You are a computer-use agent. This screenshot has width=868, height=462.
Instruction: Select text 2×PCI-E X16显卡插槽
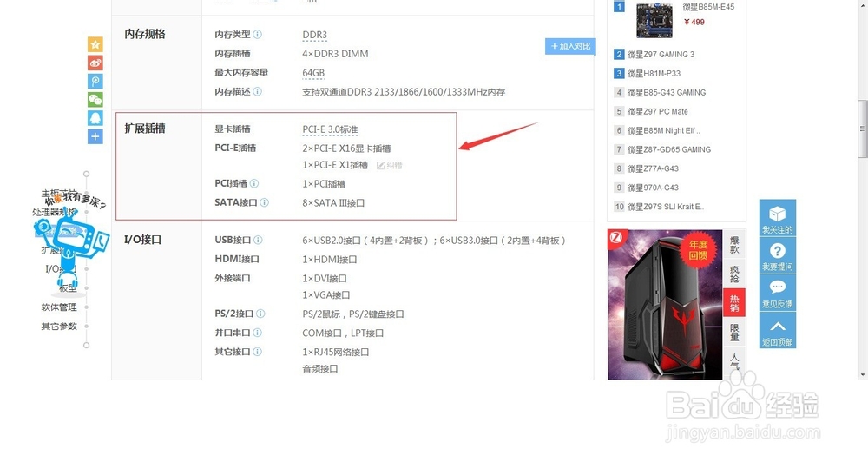pyautogui.click(x=346, y=148)
